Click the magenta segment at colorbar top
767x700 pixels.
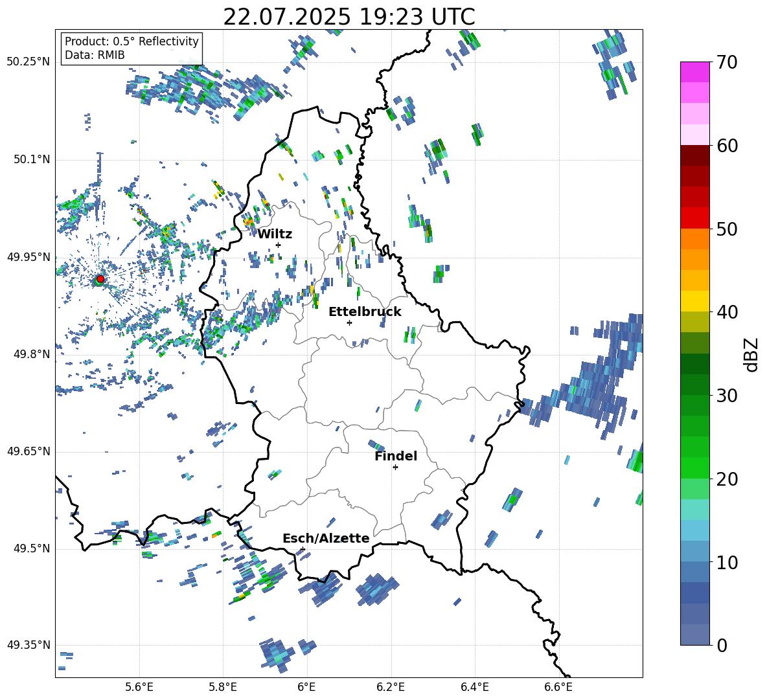click(694, 73)
